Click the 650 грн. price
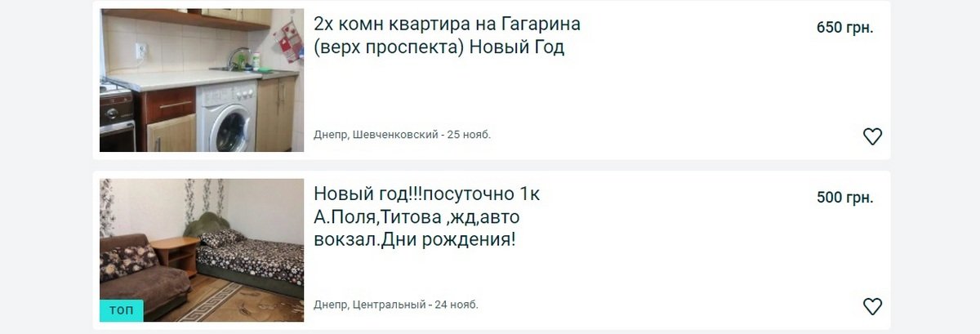980x334 pixels. (844, 28)
